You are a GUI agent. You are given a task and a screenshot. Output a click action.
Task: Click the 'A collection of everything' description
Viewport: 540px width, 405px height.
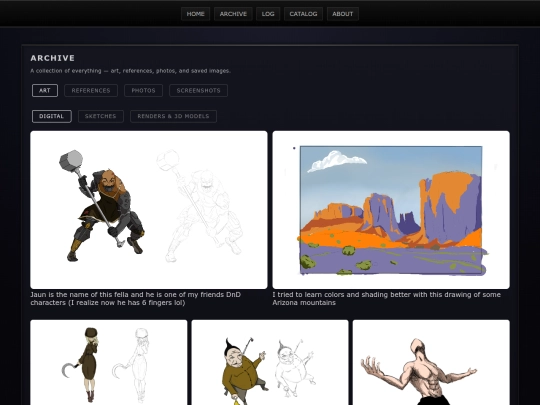131,71
